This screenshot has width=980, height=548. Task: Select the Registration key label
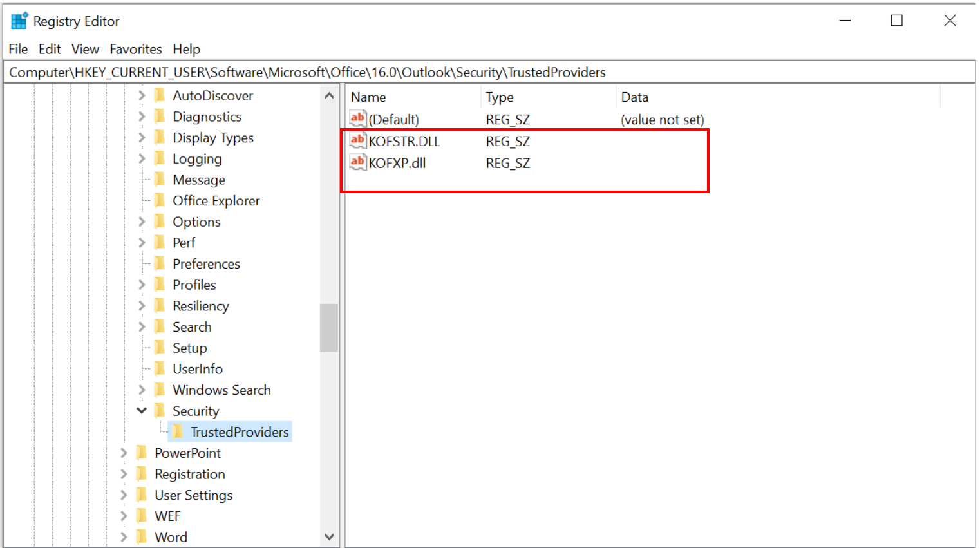(x=190, y=474)
